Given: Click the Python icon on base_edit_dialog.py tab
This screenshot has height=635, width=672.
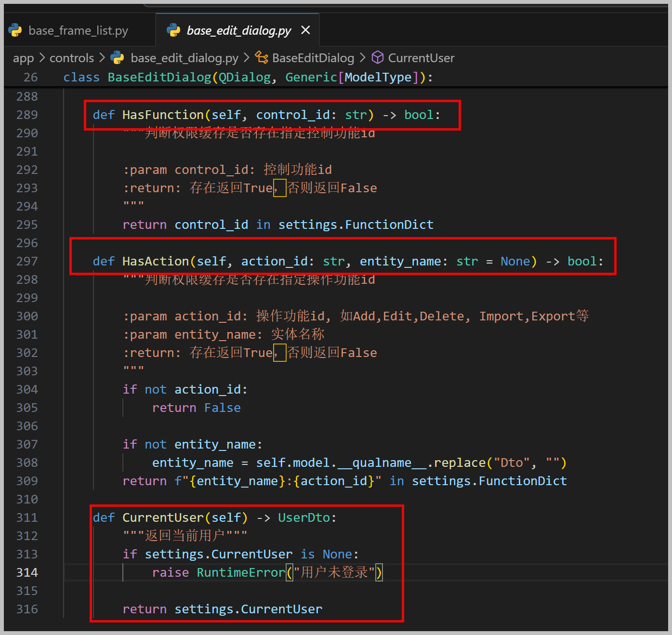Looking at the screenshot, I should pos(173,30).
